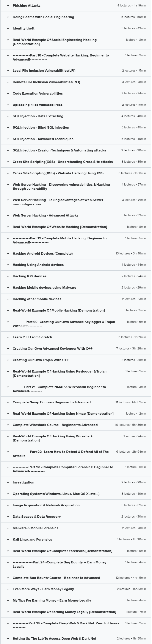
Task: Click '6 lectures • 2hr 54min' duration text
Action: 131,452
